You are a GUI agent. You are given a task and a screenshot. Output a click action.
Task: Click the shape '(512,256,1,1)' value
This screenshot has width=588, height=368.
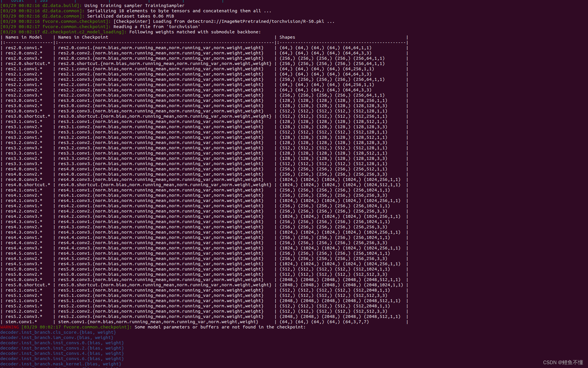pyautogui.click(x=370, y=116)
